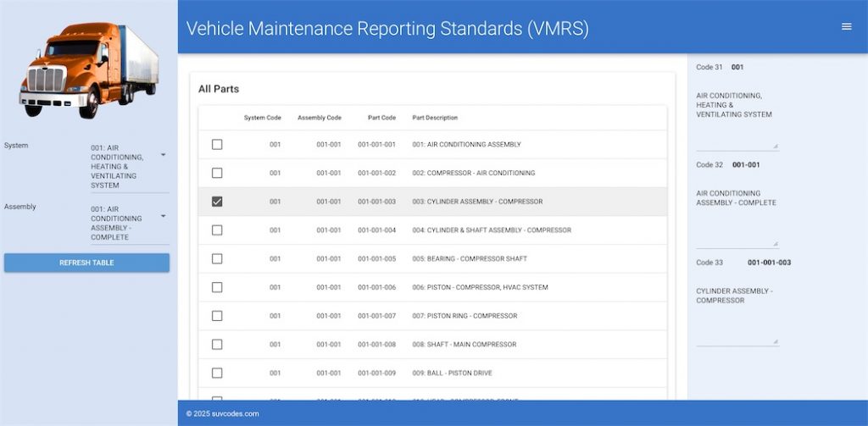The image size is (868, 426).
Task: Focus the Code 31 description text area
Action: pyautogui.click(x=736, y=114)
